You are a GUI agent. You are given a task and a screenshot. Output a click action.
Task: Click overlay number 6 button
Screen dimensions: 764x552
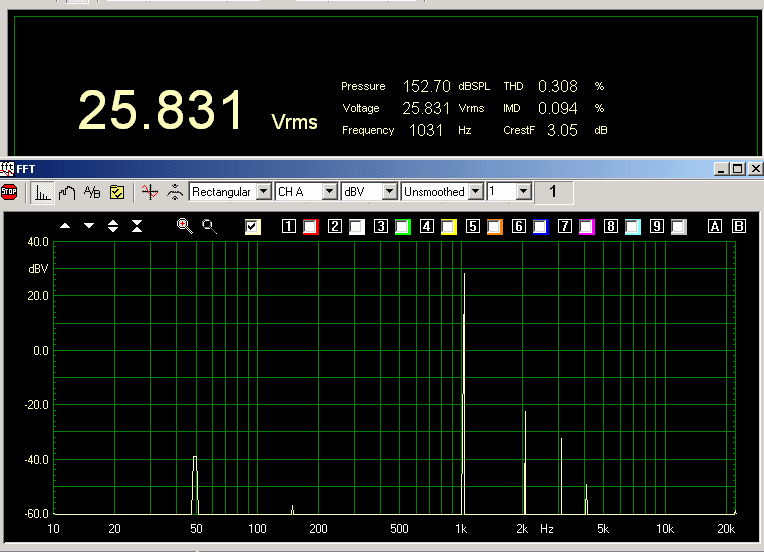518,226
